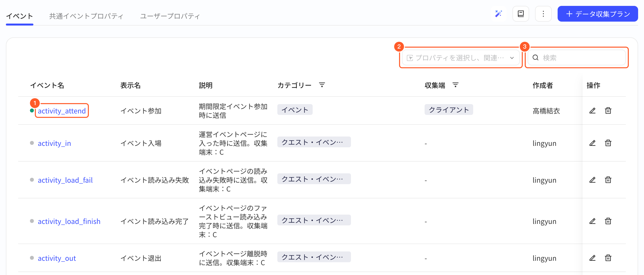Click the イベント category tag of activity_attend
Viewport: 644px width, 275px height.
click(x=295, y=110)
